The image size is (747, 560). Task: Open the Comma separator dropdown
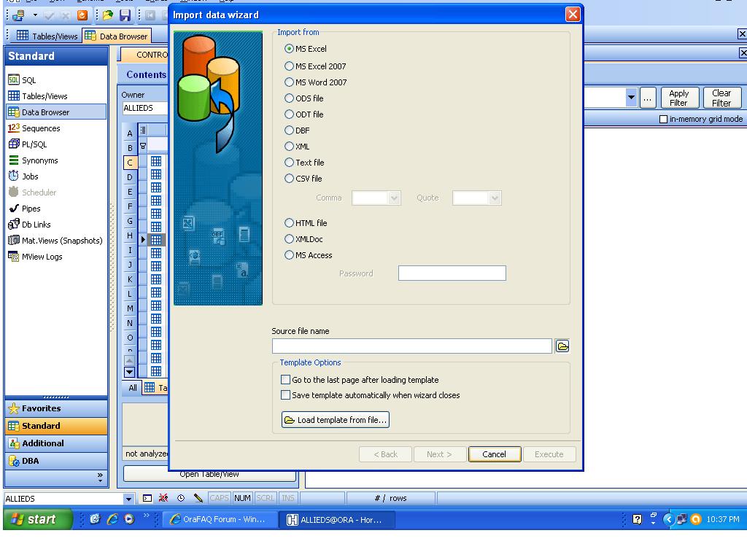click(x=394, y=198)
